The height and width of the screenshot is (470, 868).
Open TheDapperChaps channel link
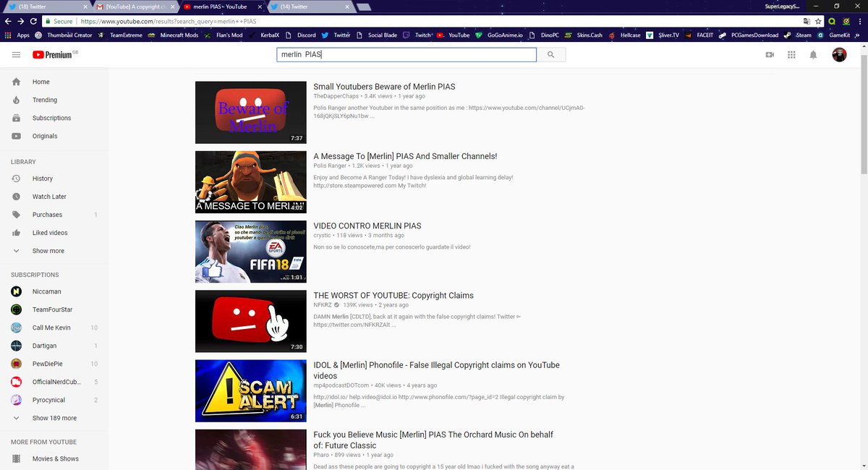[x=336, y=96]
